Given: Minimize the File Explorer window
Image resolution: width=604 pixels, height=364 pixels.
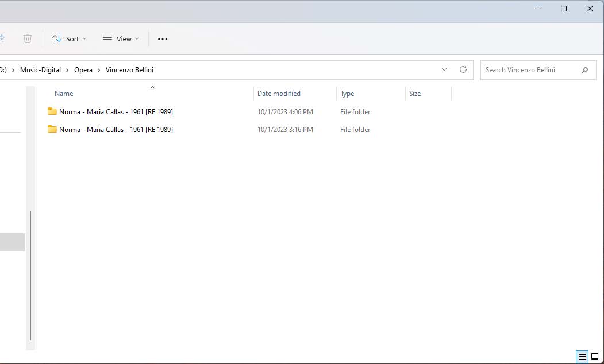Looking at the screenshot, I should pyautogui.click(x=538, y=9).
